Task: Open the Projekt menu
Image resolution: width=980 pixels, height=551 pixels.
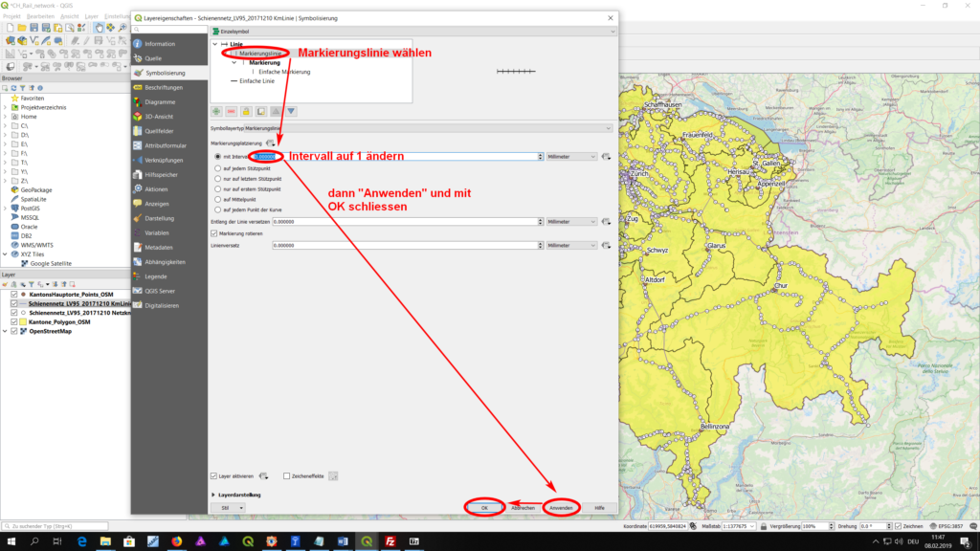Action: pyautogui.click(x=11, y=16)
